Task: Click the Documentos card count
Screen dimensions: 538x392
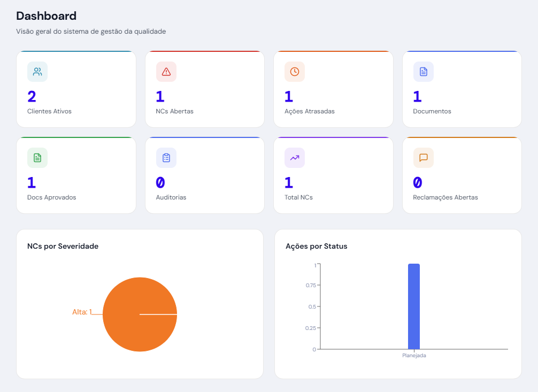Action: click(417, 96)
